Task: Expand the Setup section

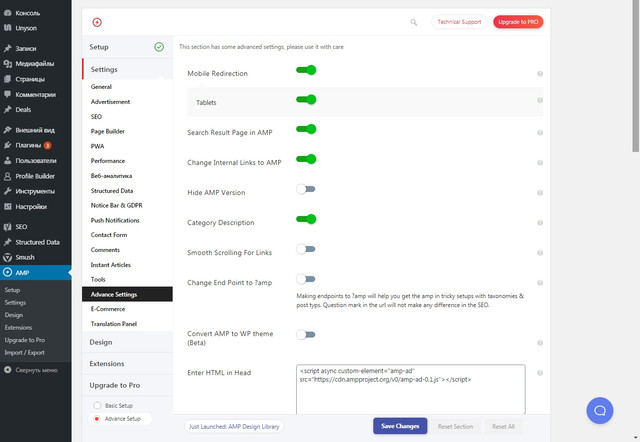Action: tap(127, 47)
